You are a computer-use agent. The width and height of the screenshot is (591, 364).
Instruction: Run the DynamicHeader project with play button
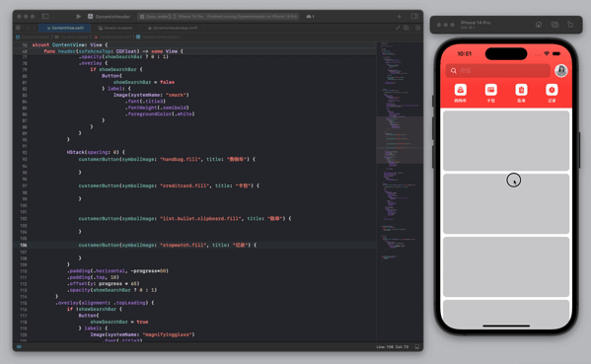click(78, 16)
